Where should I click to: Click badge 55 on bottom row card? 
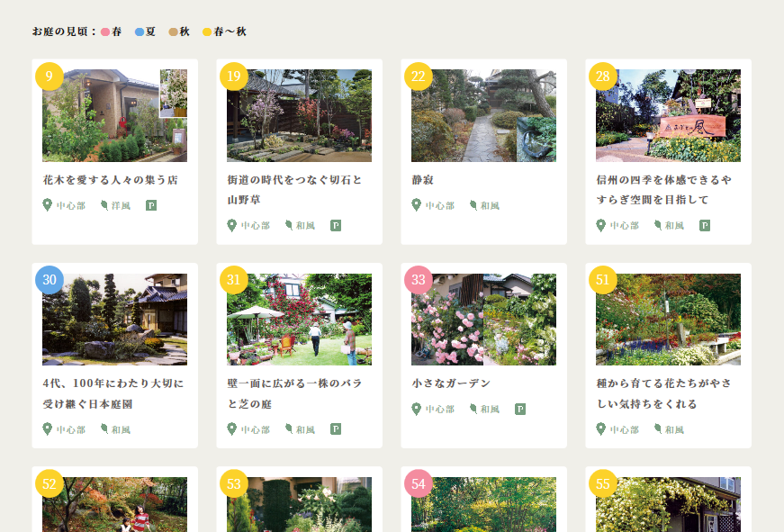point(602,483)
